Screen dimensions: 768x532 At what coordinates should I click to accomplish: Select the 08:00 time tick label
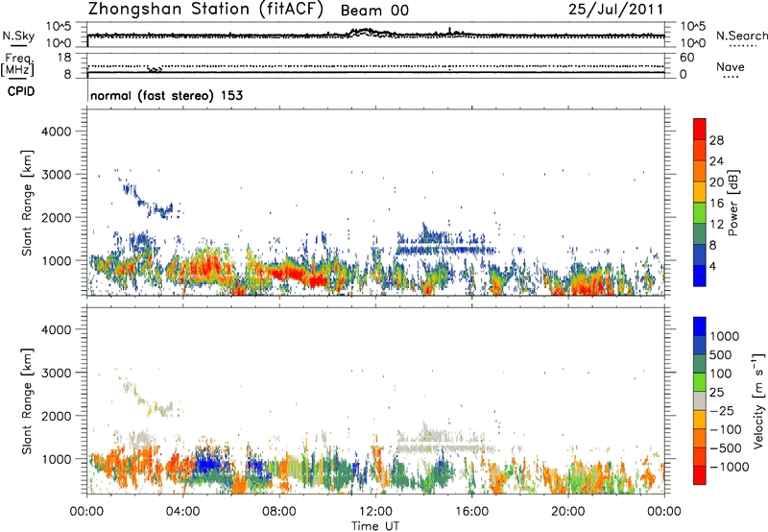point(279,512)
